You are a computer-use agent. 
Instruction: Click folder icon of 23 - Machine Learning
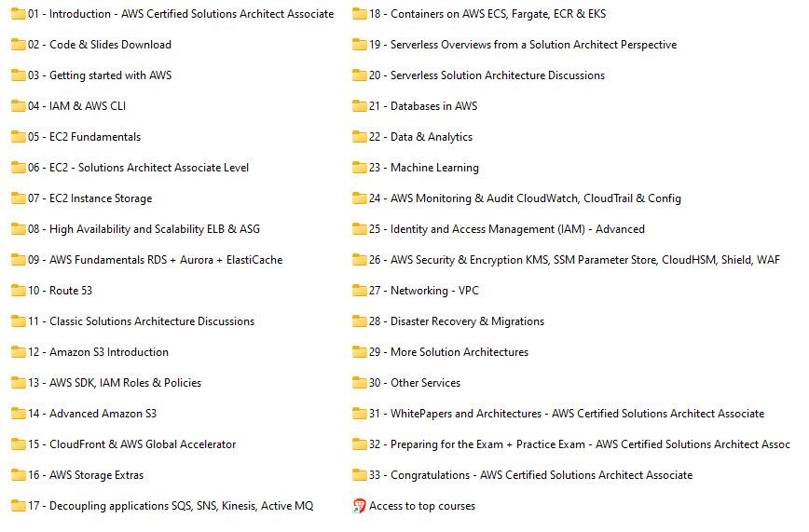359,168
